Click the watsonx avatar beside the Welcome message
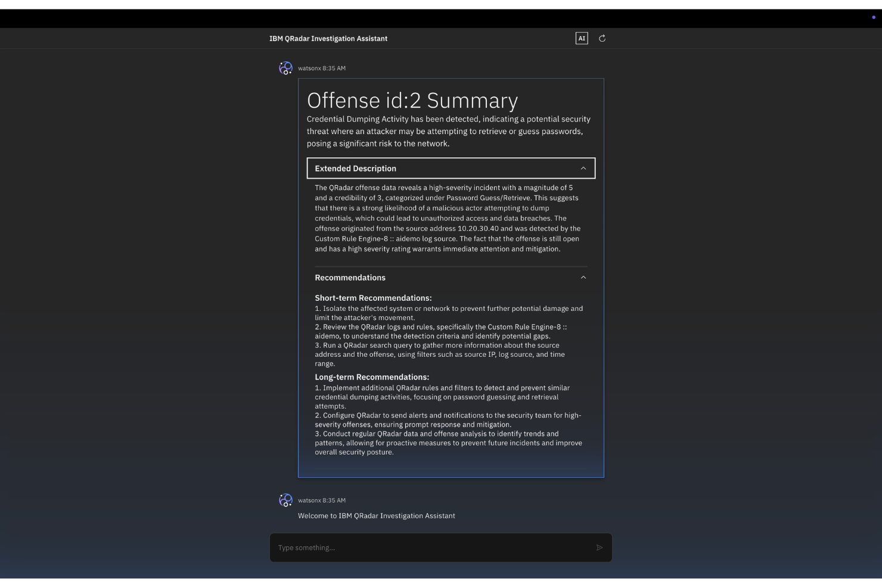This screenshot has width=882, height=588. (286, 500)
